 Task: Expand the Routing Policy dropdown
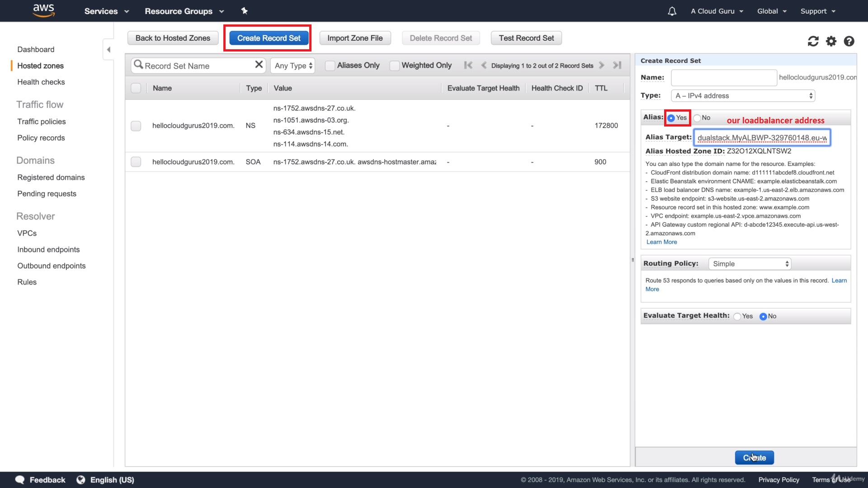pos(750,264)
